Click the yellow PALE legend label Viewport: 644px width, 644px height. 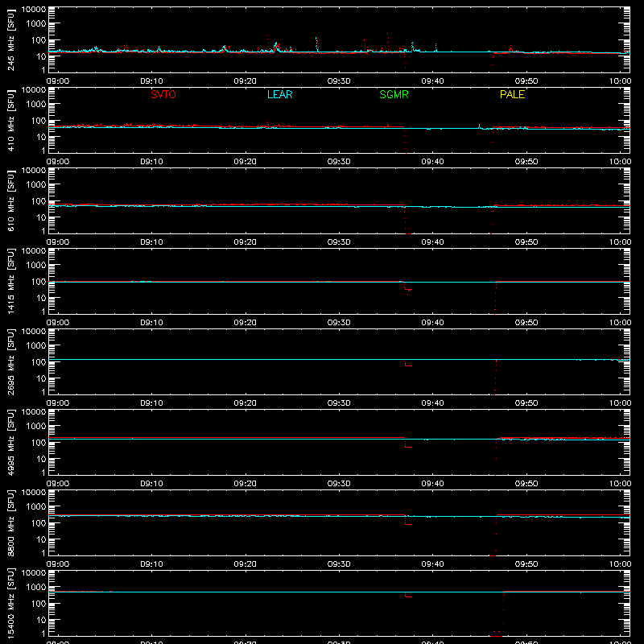point(512,94)
